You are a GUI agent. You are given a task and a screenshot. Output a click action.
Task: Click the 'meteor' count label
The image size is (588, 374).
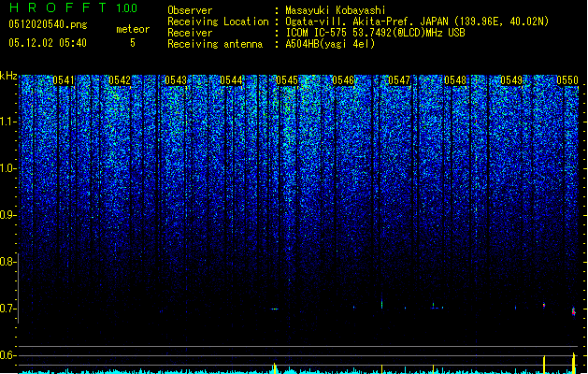(133, 29)
